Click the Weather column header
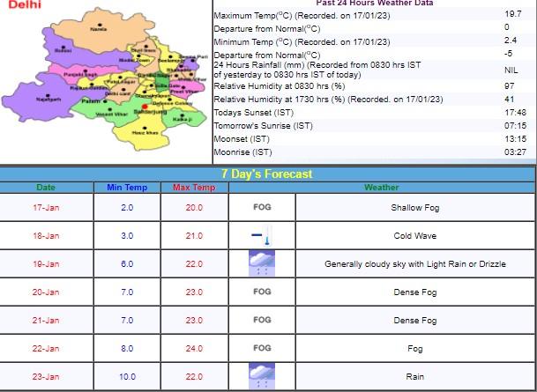Screen dimensions: 537x392 point(381,188)
